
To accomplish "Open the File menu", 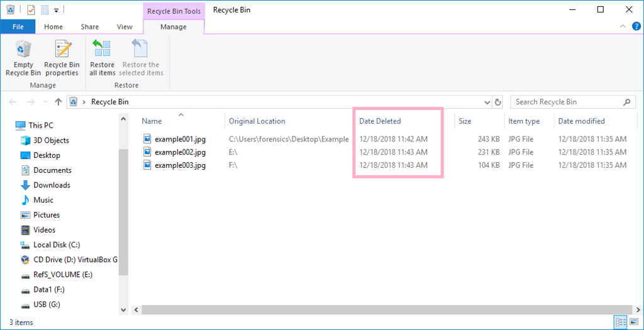I will point(18,26).
